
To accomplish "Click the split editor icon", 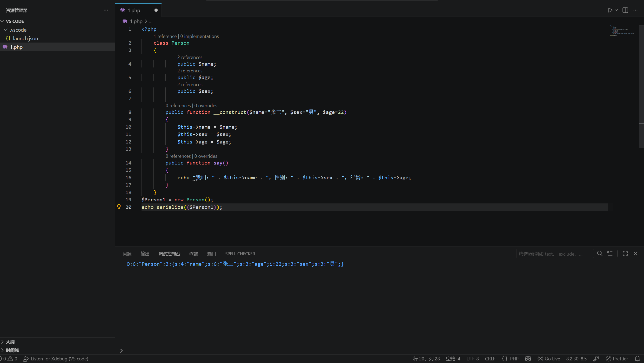I will point(625,10).
